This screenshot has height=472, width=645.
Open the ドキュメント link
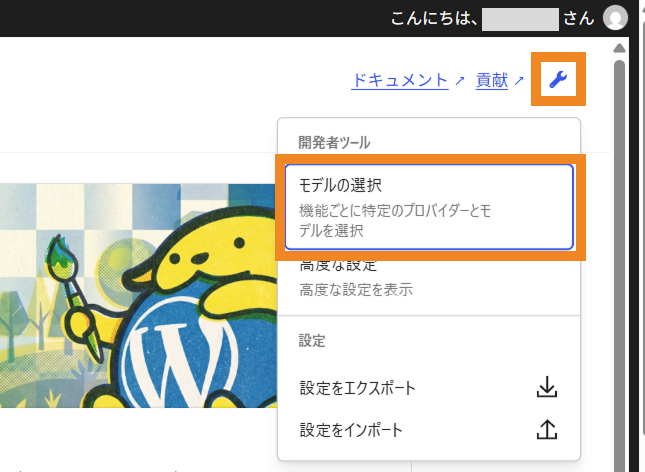coord(400,80)
